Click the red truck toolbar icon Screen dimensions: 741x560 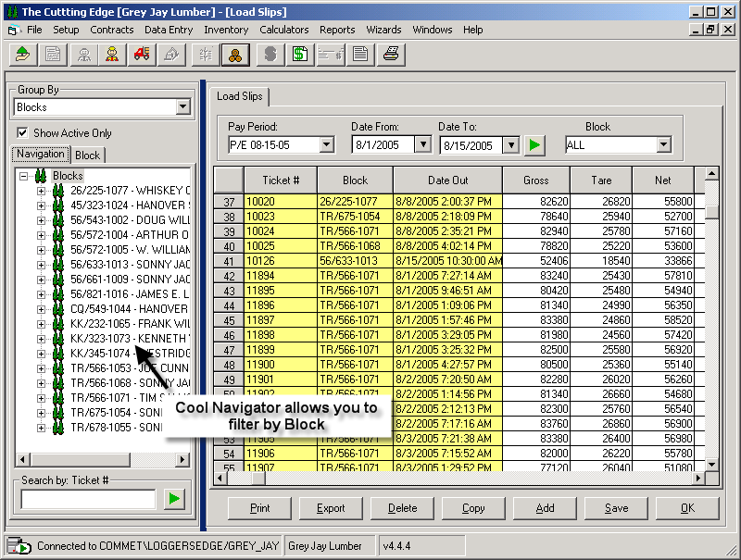coord(142,55)
